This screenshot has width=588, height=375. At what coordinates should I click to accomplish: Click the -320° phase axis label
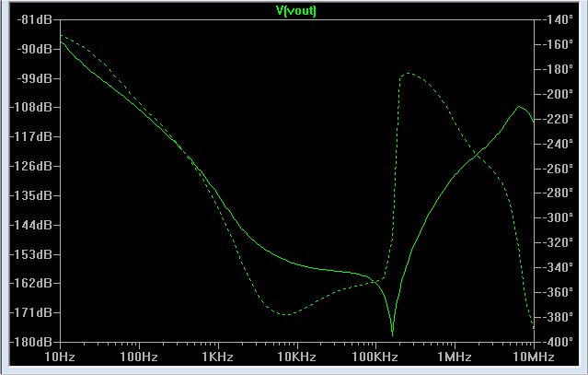[x=558, y=242]
